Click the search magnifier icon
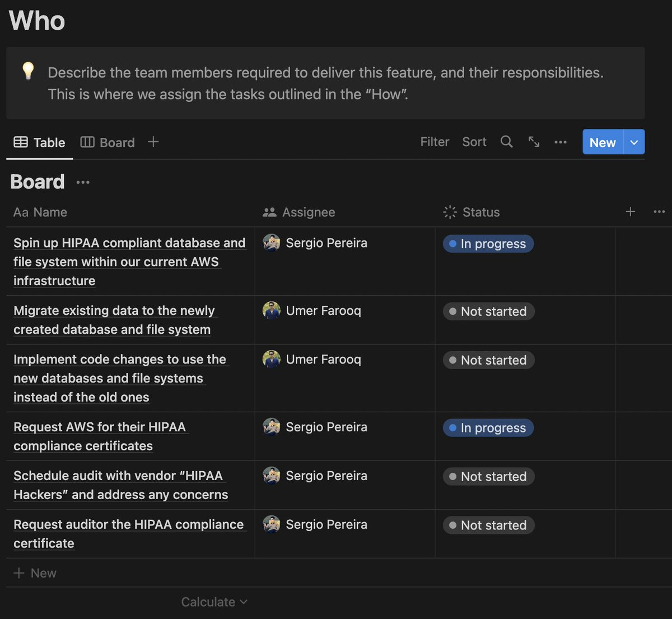 pos(506,142)
